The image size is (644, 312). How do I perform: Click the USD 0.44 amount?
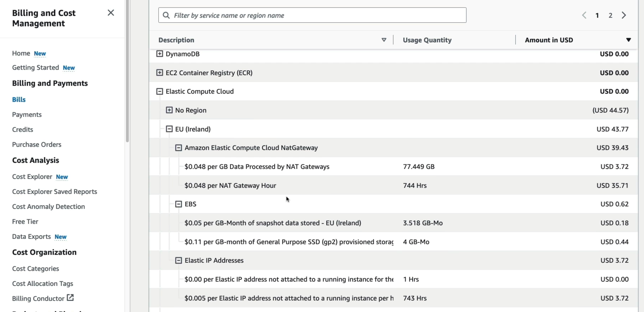[614, 242]
